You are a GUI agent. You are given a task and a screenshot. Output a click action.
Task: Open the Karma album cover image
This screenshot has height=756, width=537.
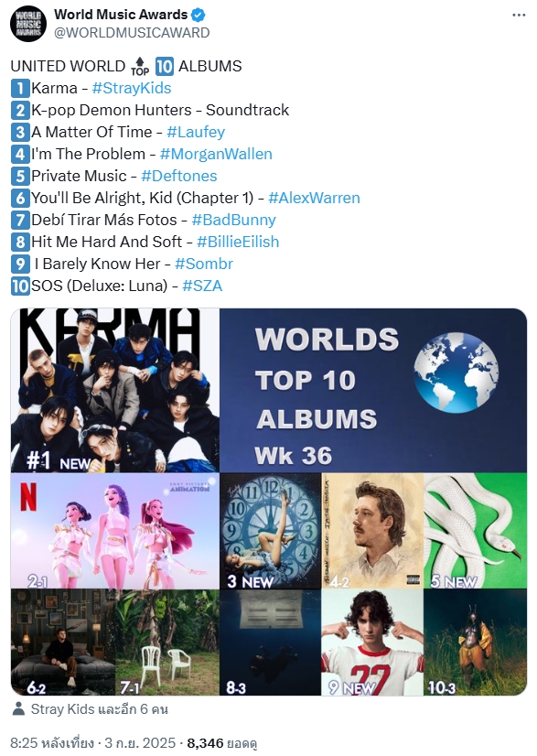(115, 390)
